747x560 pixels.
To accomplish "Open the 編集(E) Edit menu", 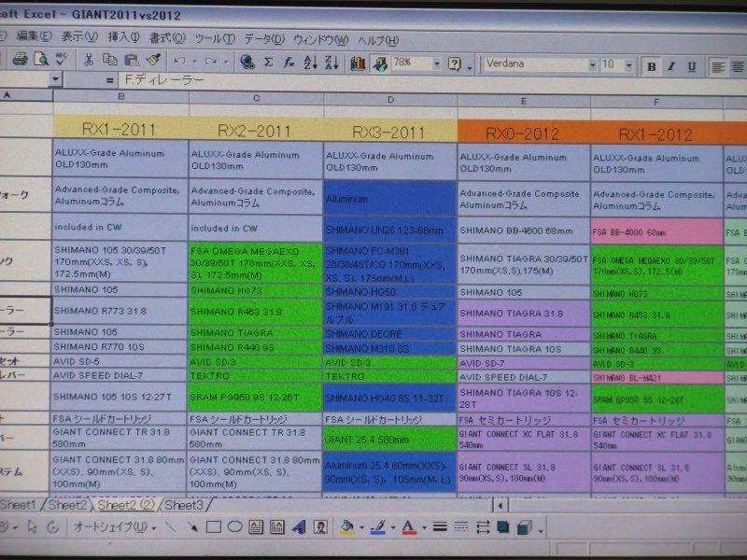I will tap(34, 35).
